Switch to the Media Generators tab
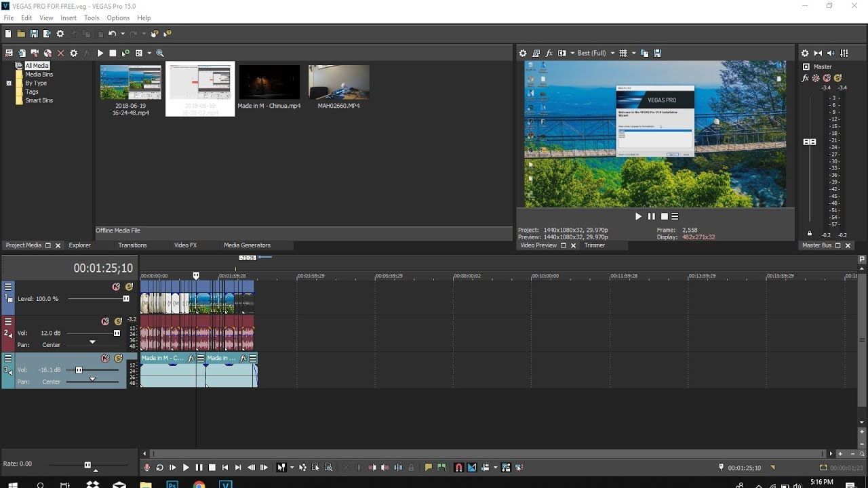Image resolution: width=868 pixels, height=488 pixels. point(247,245)
